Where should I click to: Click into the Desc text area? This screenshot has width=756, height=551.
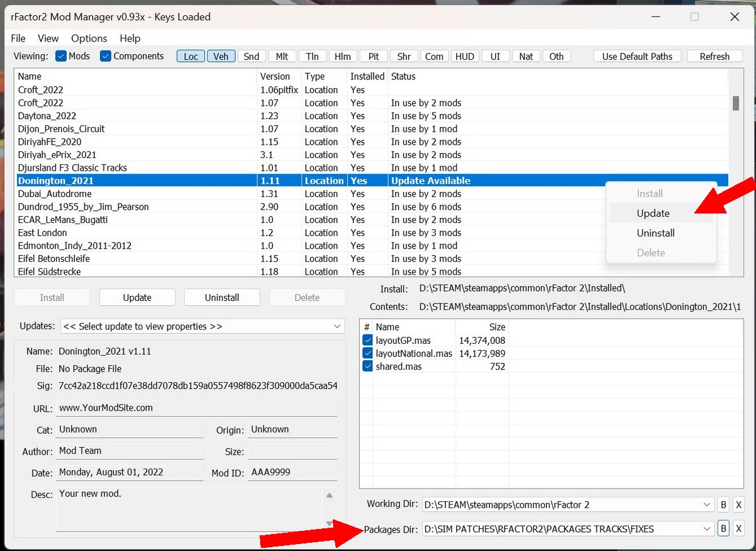190,509
